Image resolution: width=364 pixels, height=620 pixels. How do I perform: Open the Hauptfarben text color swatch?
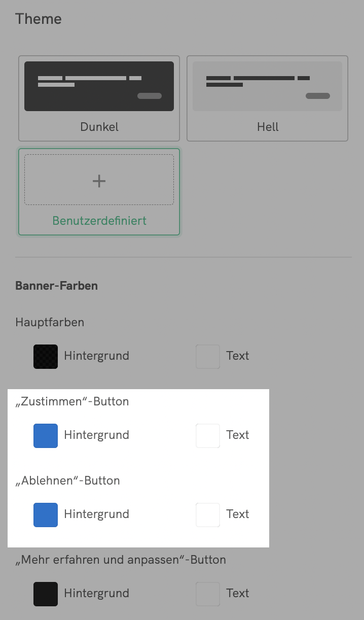208,356
